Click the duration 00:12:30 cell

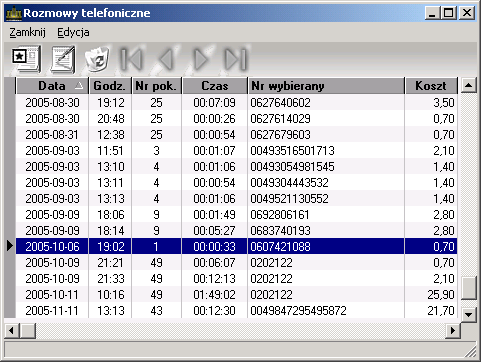tap(215, 311)
